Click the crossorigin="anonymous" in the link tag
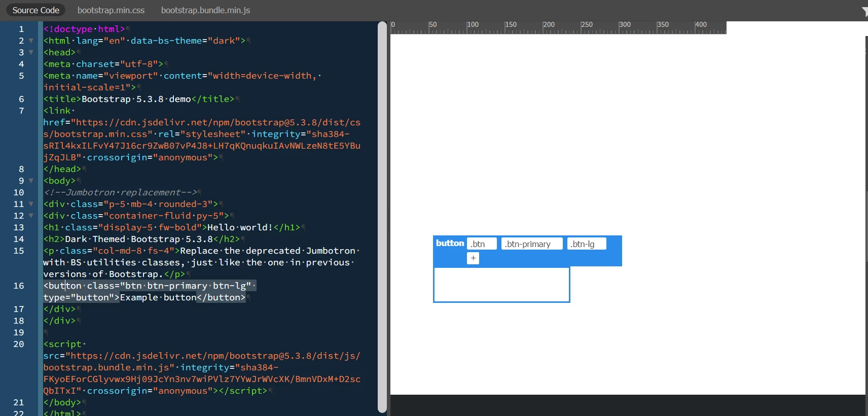The width and height of the screenshot is (868, 416). (150, 157)
